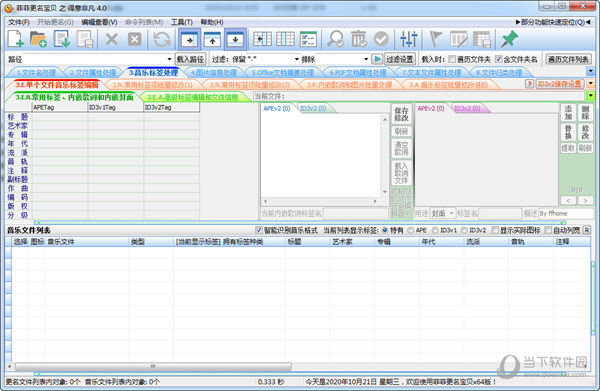
Task: Click the green pushpin toolbar icon
Action: click(x=509, y=39)
